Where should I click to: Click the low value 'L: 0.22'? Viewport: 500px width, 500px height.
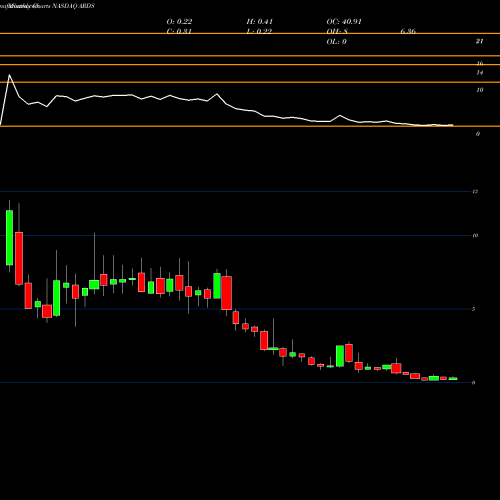coord(259,31)
